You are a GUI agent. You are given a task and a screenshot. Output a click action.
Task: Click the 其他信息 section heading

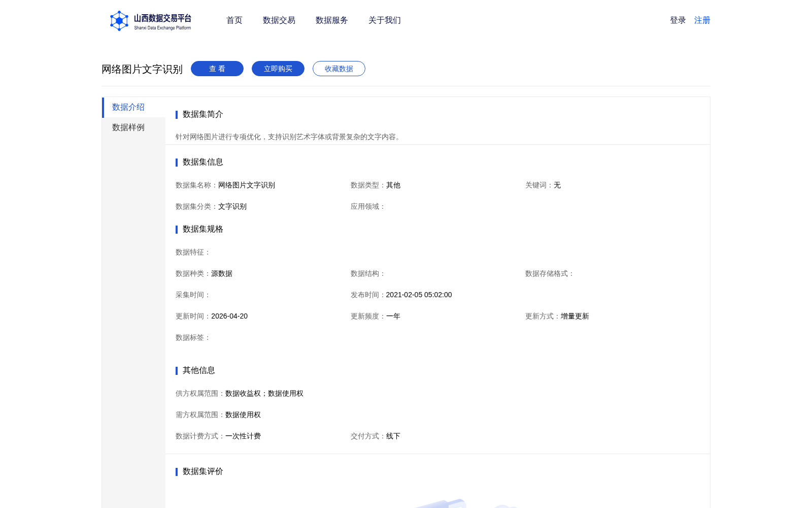[199, 370]
